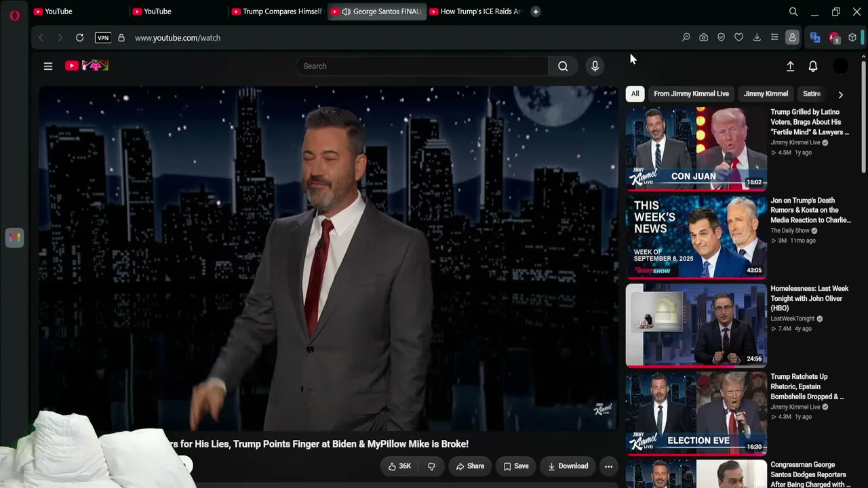868x488 pixels.
Task: Open the privacy protection shield
Action: [x=721, y=38]
